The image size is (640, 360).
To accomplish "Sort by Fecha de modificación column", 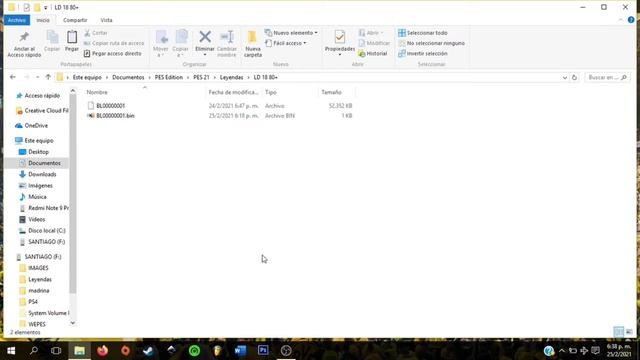I will 233,92.
